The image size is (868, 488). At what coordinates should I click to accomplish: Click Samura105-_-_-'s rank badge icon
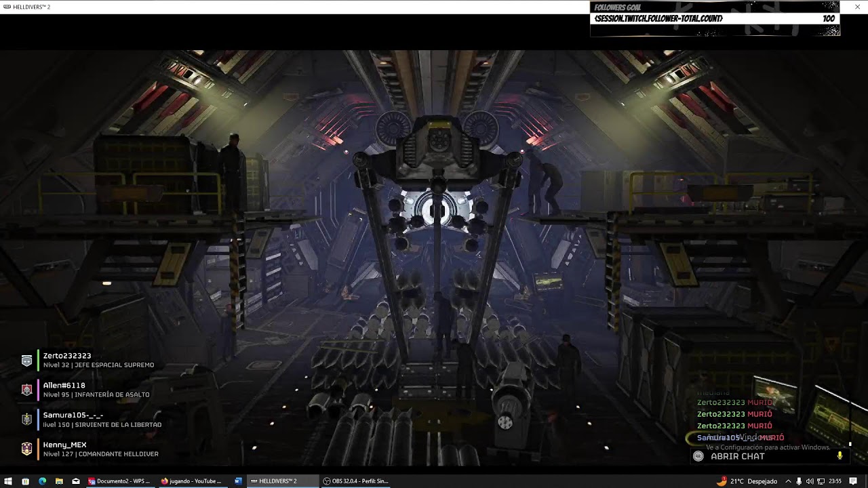[26, 420]
